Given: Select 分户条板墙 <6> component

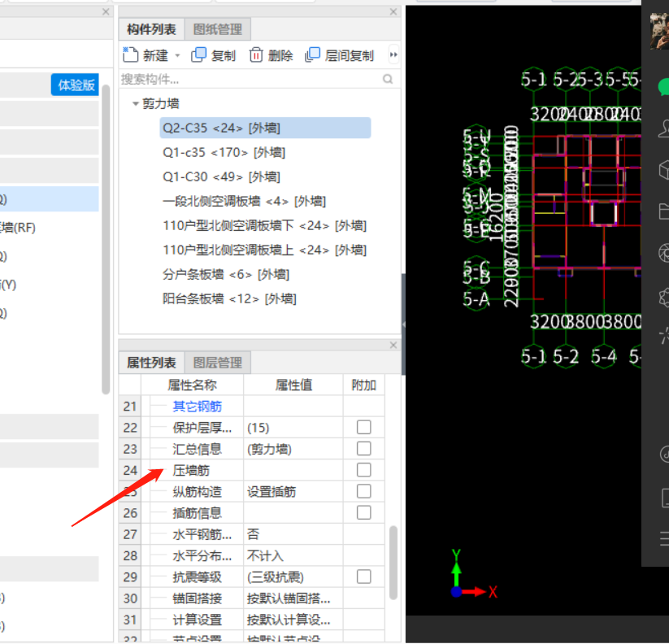Looking at the screenshot, I should pos(226,274).
